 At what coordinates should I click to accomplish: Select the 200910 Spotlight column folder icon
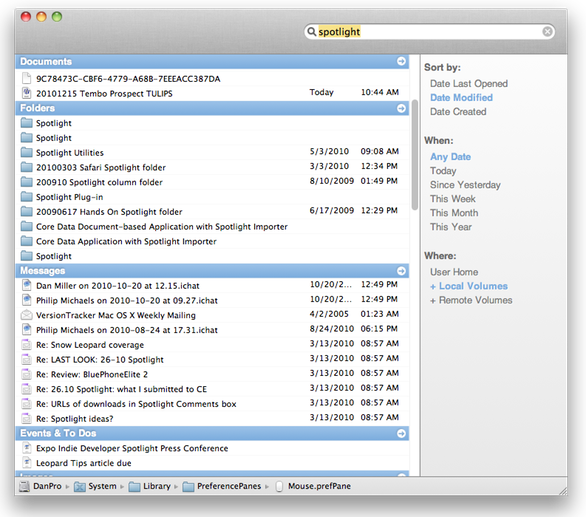[x=26, y=182]
